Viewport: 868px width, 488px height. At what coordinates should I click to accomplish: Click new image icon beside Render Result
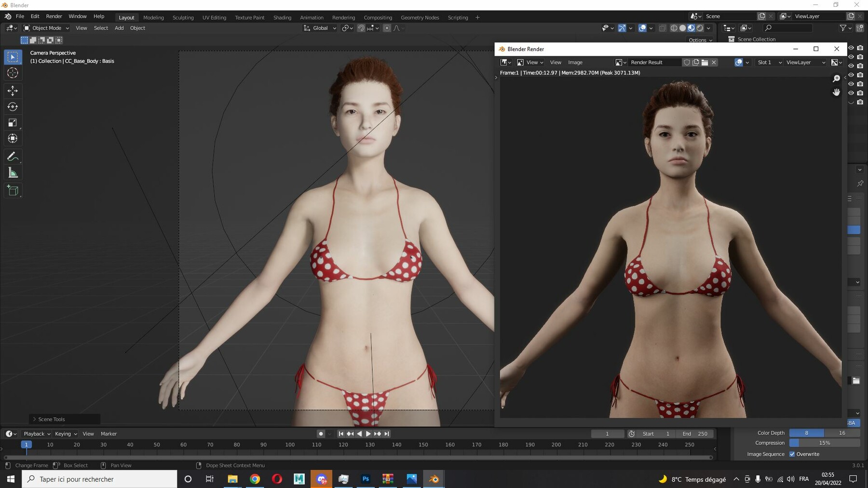[696, 62]
